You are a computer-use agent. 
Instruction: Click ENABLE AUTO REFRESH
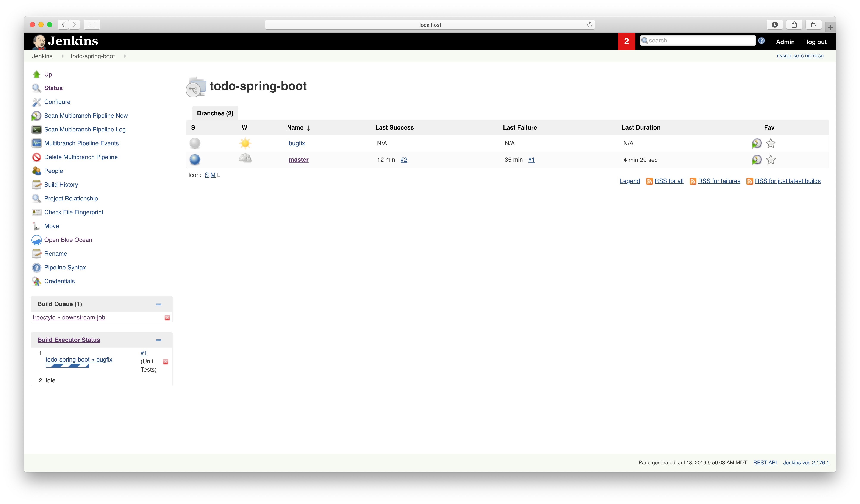(x=800, y=56)
